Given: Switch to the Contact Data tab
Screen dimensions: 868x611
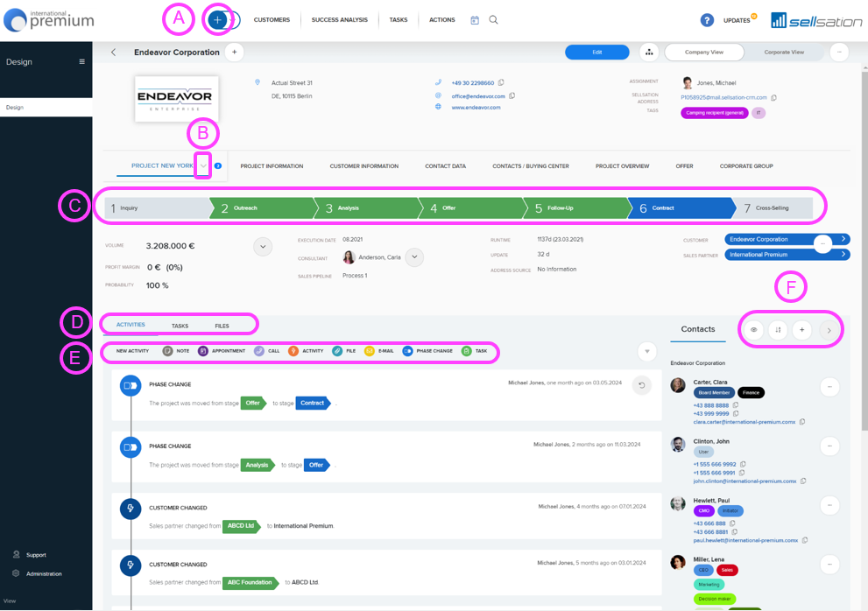Looking at the screenshot, I should point(445,166).
